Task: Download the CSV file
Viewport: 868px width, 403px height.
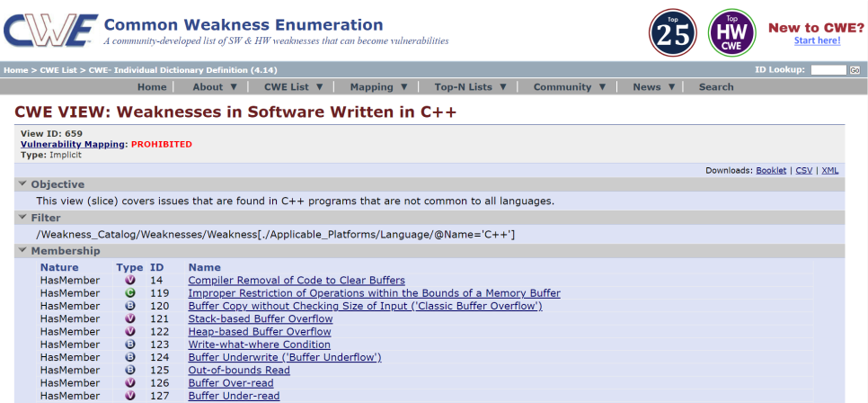Action: pyautogui.click(x=804, y=171)
